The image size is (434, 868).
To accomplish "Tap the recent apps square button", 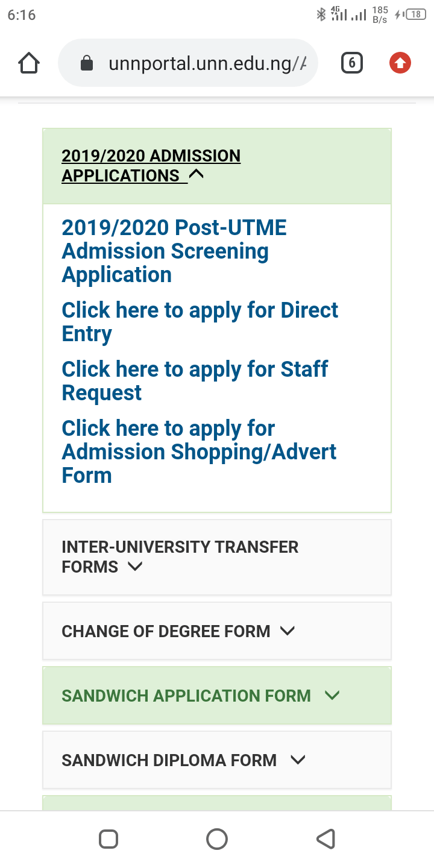I will pyautogui.click(x=108, y=839).
